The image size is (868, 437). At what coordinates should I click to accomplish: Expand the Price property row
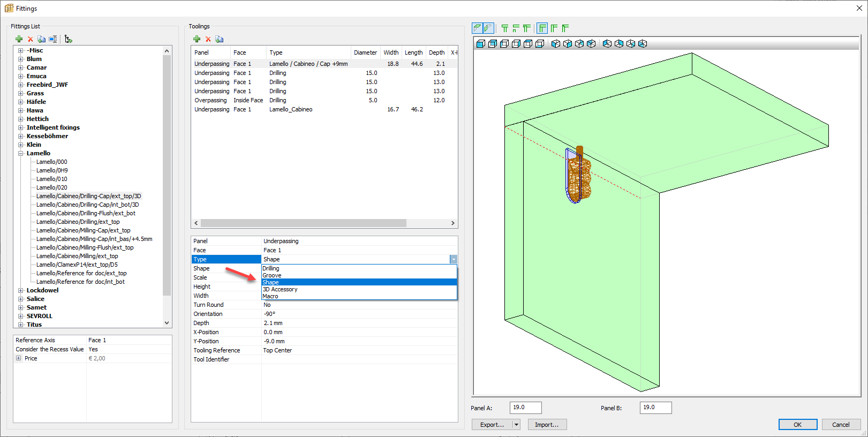tap(19, 358)
